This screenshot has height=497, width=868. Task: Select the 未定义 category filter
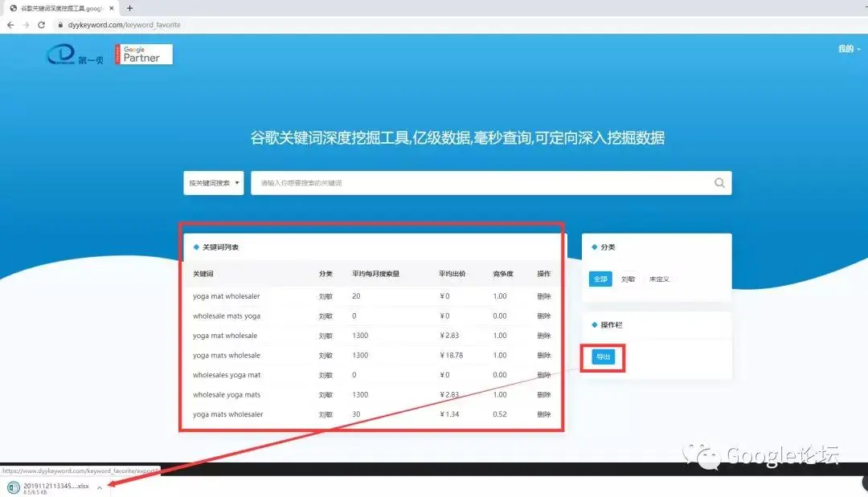(x=659, y=279)
